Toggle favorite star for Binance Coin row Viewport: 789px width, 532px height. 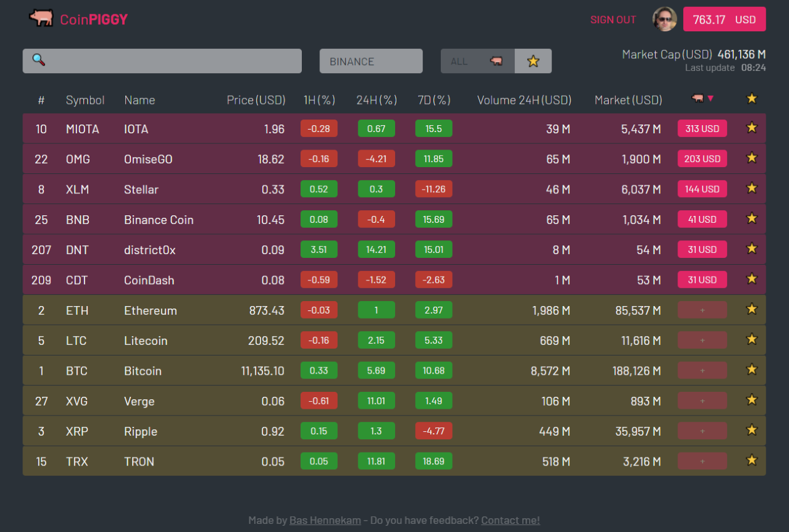tap(752, 218)
